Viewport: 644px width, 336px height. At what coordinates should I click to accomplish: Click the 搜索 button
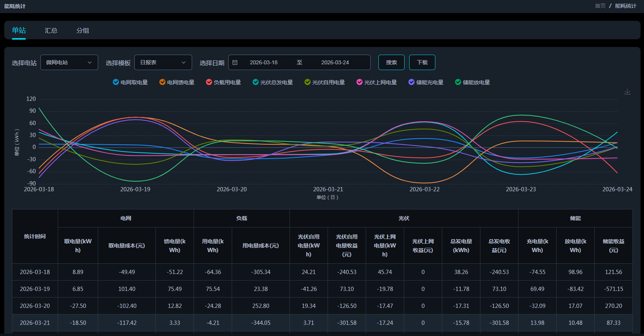click(x=391, y=62)
